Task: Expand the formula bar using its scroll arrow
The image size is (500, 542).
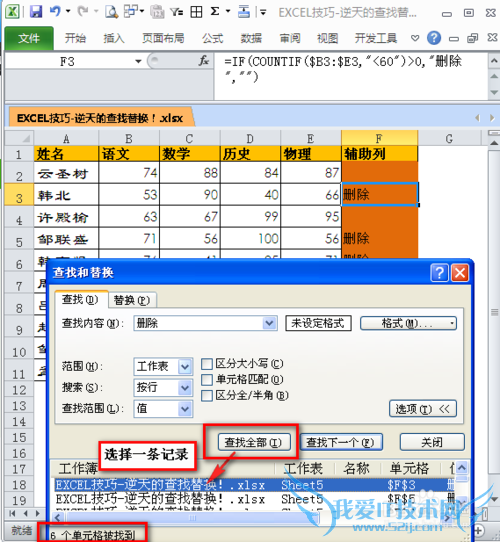Action: pyautogui.click(x=494, y=92)
